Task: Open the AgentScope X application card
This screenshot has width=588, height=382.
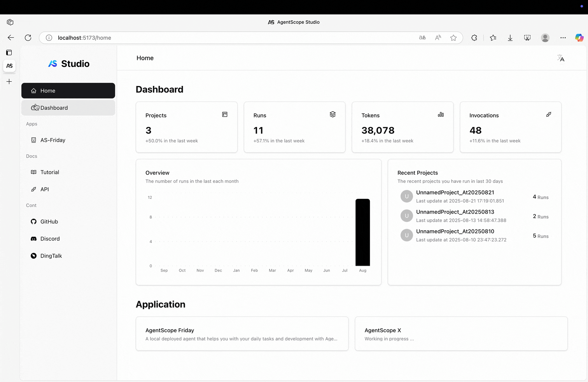Action: click(x=461, y=334)
